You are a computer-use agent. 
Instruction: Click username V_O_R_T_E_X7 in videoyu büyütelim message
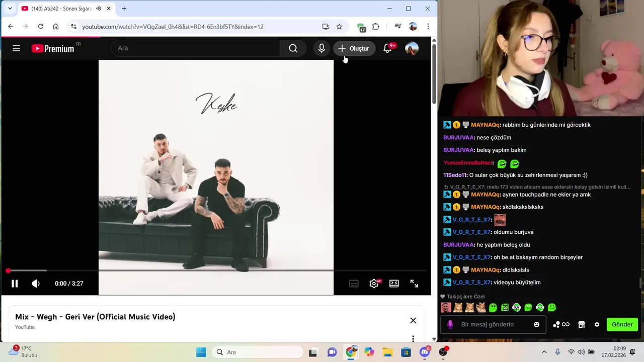[x=471, y=283]
